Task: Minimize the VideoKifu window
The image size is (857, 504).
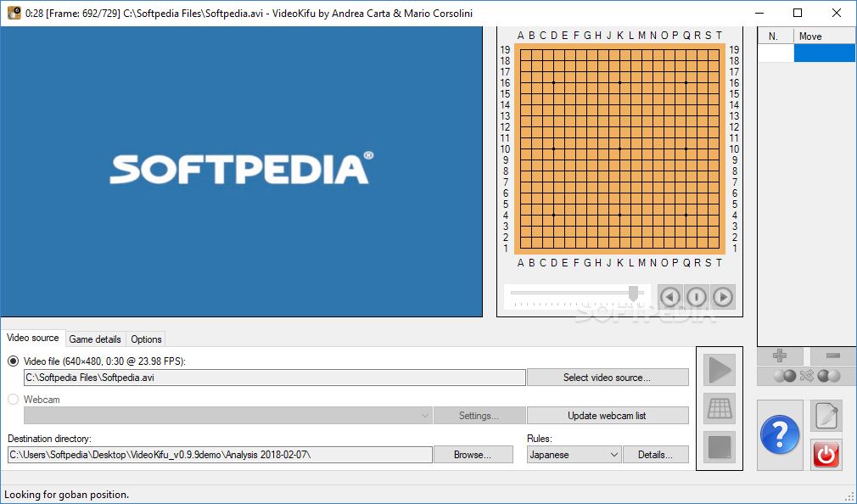Action: point(759,13)
